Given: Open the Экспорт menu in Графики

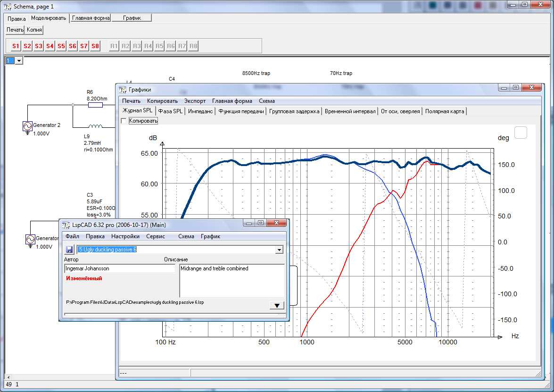Looking at the screenshot, I should pyautogui.click(x=195, y=101).
